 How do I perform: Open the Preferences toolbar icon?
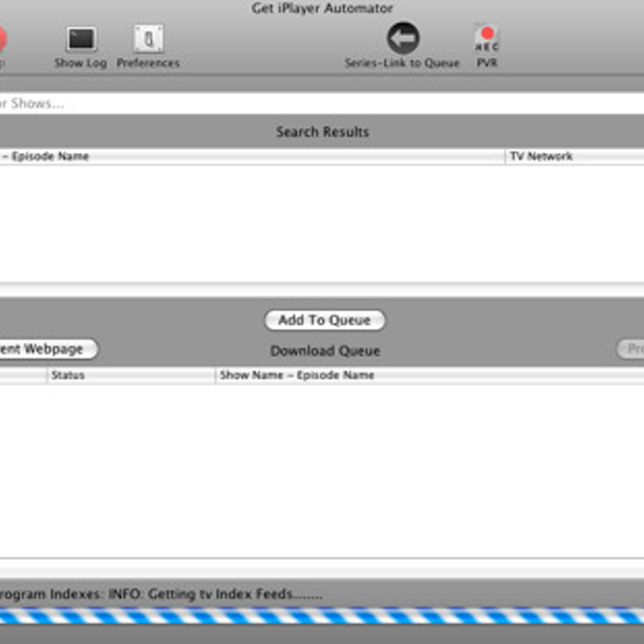pos(149,39)
